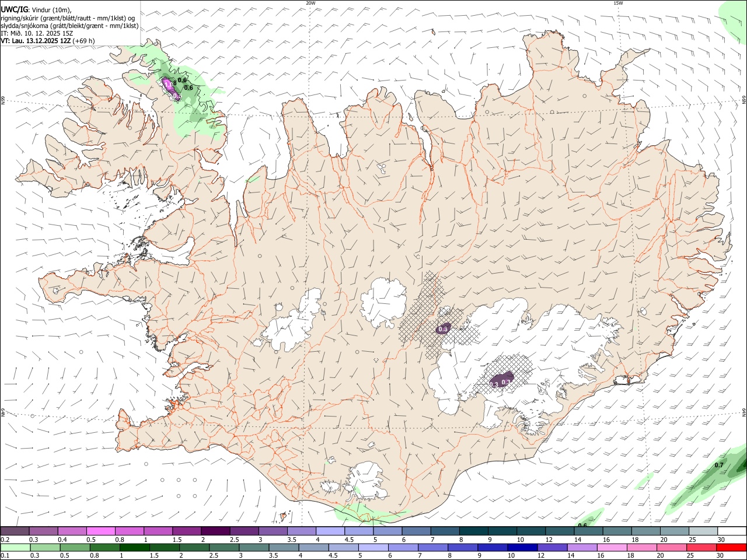Click the lower legend swatch between 0.5 and 0.8
The width and height of the screenshot is (747, 560).
click(75, 547)
